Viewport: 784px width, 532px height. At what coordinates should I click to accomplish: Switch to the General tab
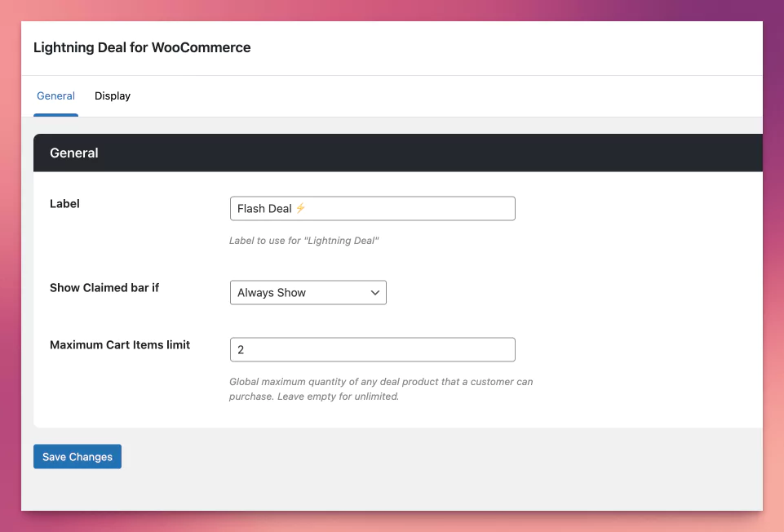pyautogui.click(x=55, y=96)
